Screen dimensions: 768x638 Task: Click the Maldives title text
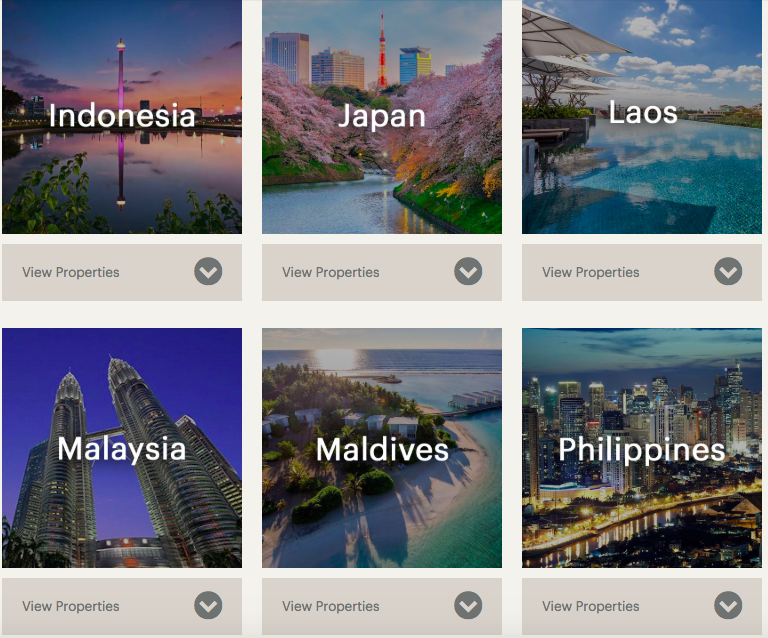[382, 449]
